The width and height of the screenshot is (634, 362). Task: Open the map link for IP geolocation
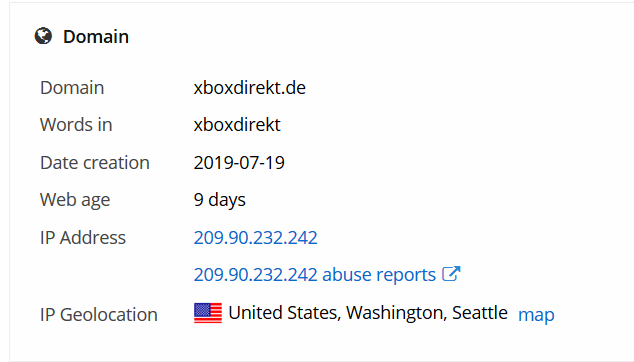pyautogui.click(x=536, y=315)
